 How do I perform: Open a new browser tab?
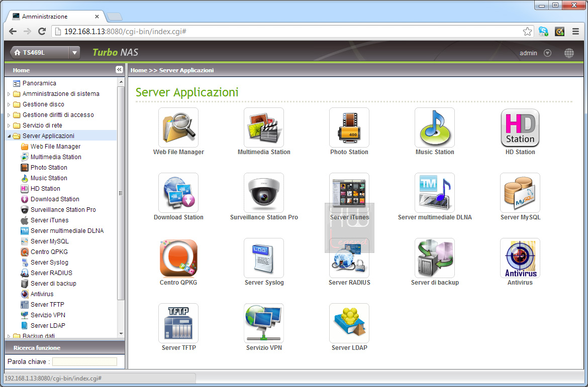[114, 17]
